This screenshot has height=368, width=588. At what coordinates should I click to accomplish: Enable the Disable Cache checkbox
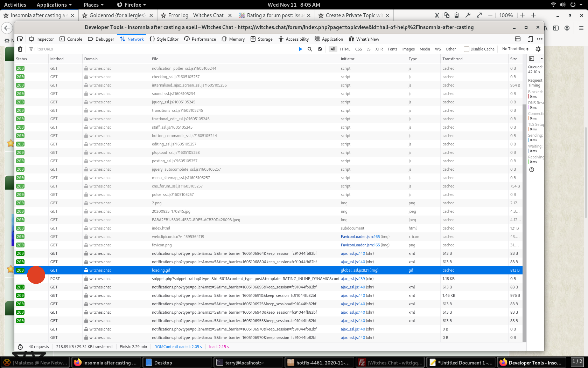pos(467,49)
